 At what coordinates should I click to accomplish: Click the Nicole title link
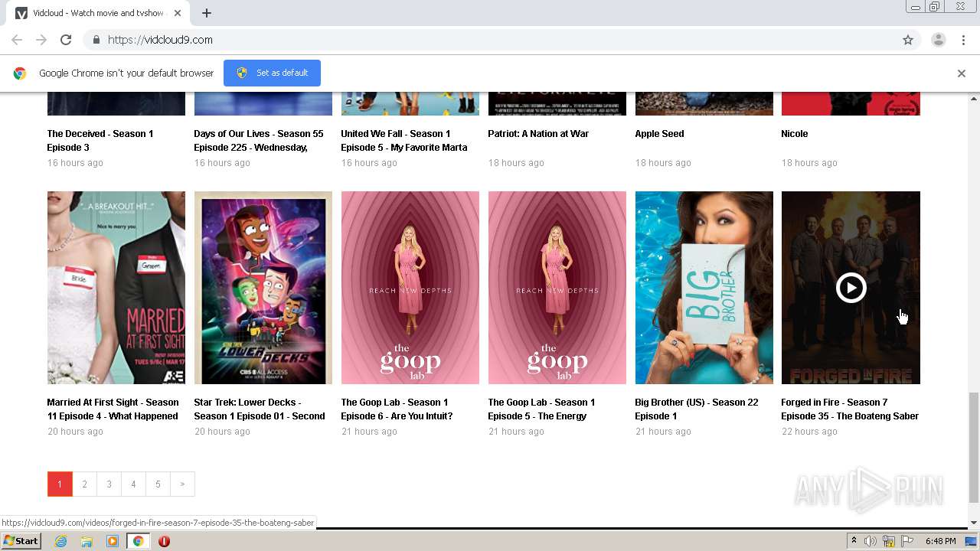tap(795, 133)
